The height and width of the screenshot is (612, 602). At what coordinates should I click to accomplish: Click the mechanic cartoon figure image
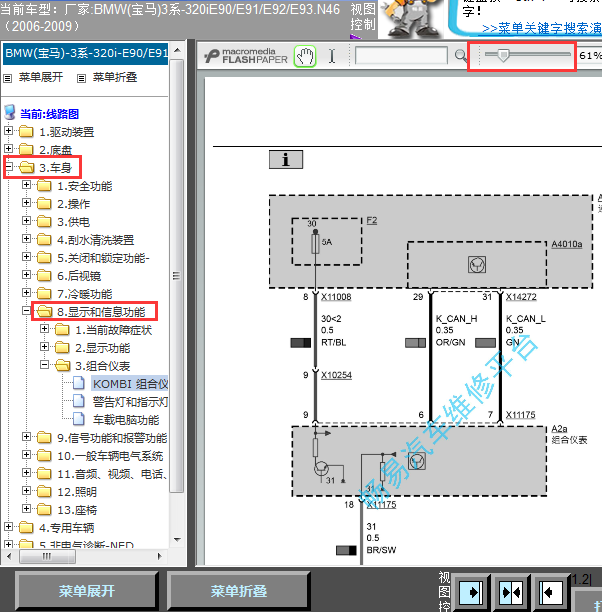[411, 19]
